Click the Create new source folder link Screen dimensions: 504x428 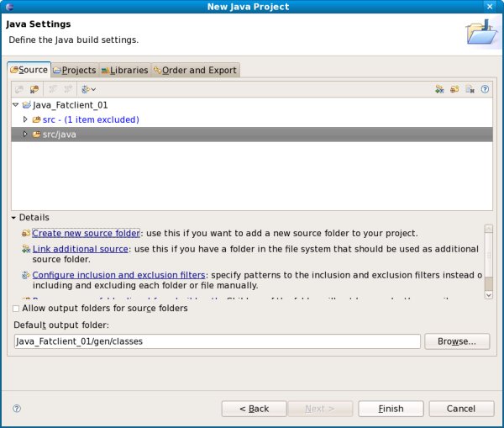pos(86,233)
